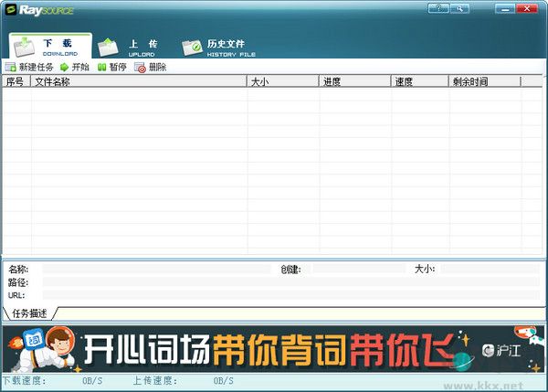Click the search magnifier button in title bar
This screenshot has width=548, height=392.
click(459, 8)
